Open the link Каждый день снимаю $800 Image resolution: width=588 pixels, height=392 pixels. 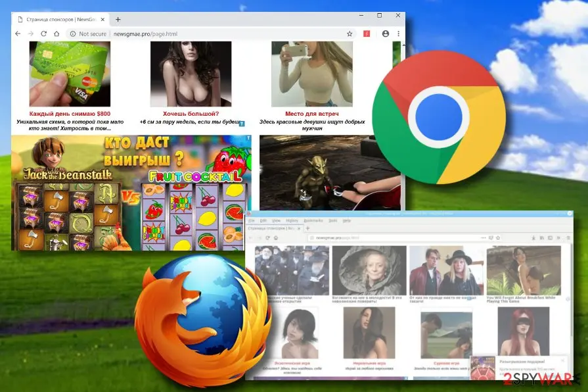tap(70, 113)
